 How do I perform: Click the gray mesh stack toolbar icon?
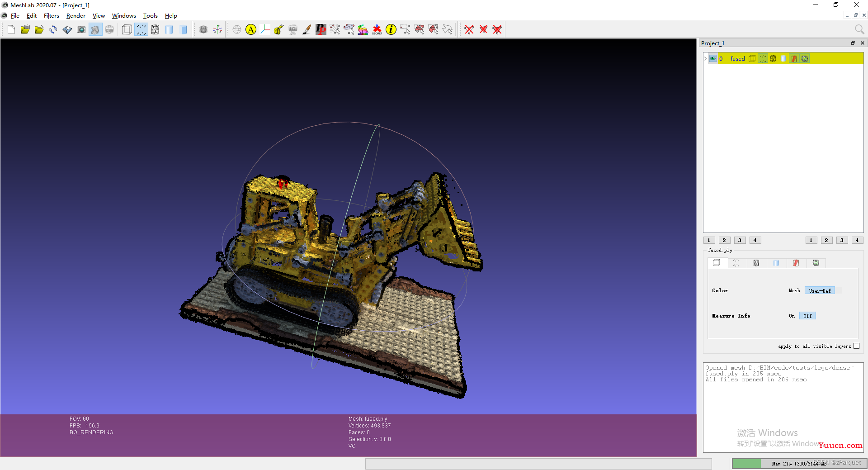click(203, 30)
